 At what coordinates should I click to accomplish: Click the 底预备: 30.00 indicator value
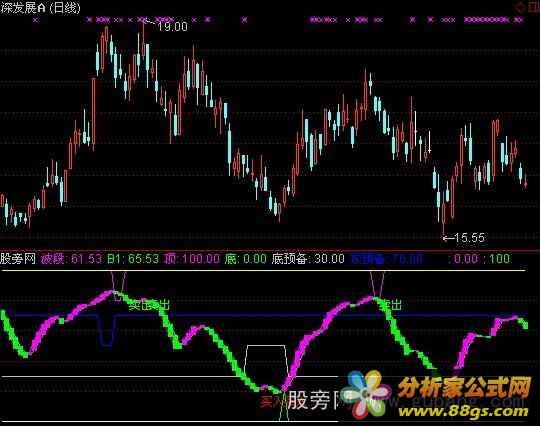pos(308,259)
